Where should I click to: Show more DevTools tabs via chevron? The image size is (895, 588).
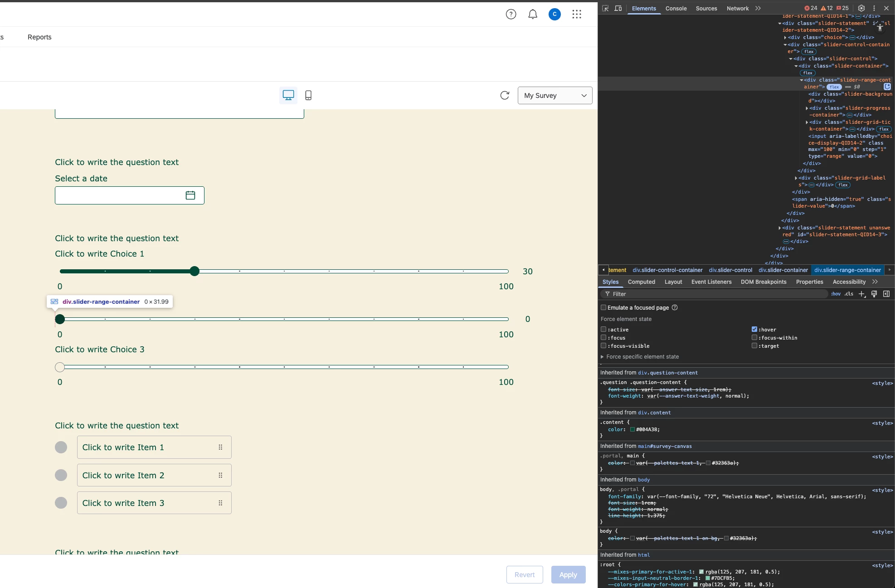(758, 8)
